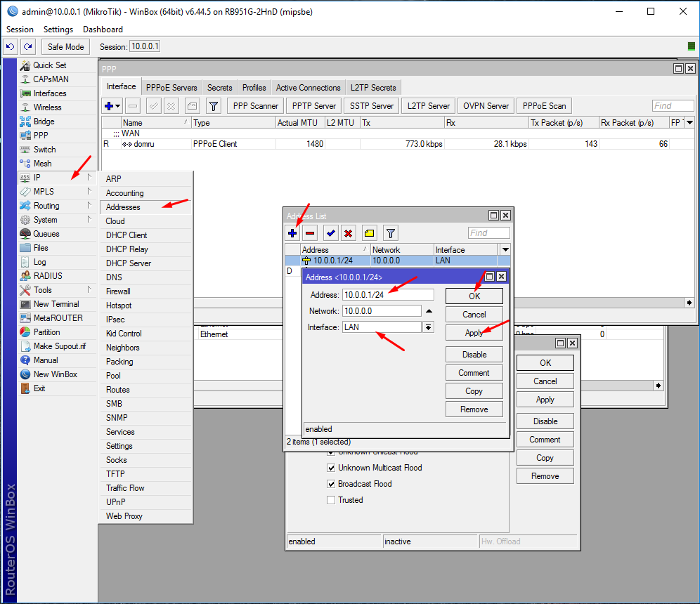Switch to Secrets tab

point(220,87)
